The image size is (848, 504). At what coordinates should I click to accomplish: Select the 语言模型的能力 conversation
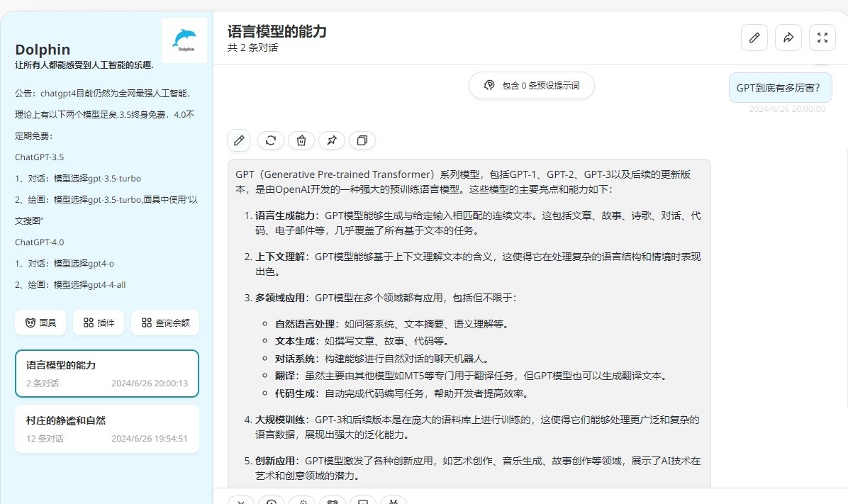click(x=107, y=374)
